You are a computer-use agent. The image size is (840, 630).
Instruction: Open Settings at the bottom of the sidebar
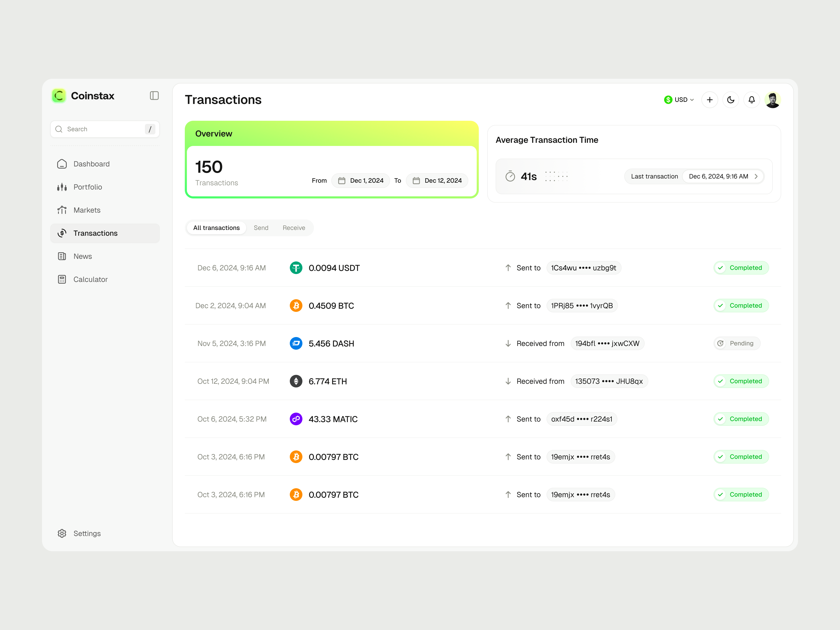click(x=87, y=533)
